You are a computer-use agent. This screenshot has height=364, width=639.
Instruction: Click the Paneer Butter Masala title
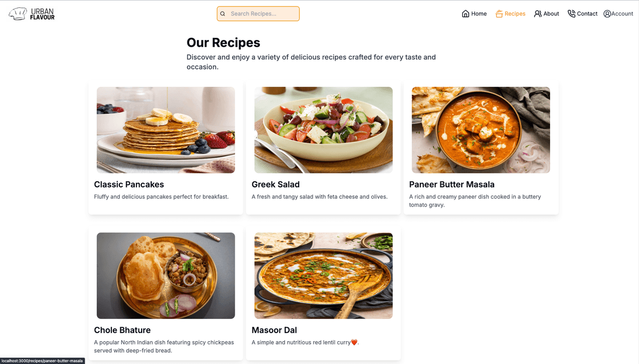point(452,185)
